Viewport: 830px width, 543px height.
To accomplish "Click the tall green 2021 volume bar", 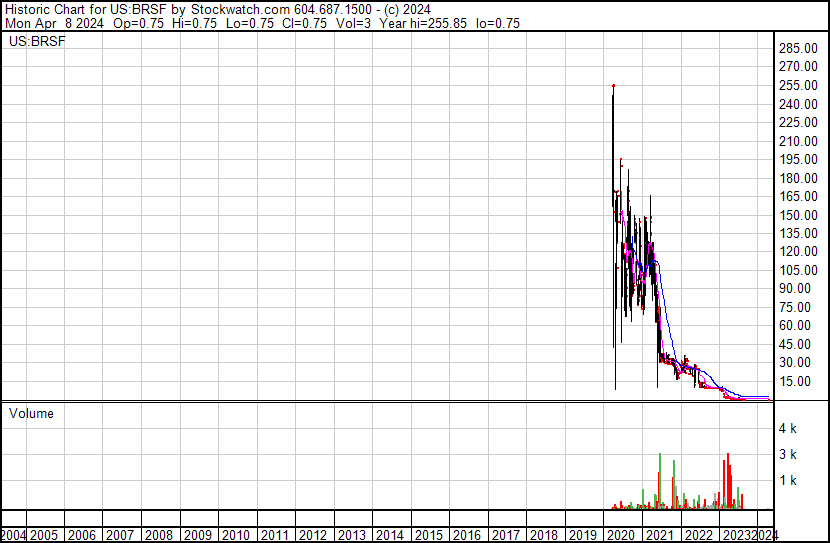I will (x=660, y=481).
